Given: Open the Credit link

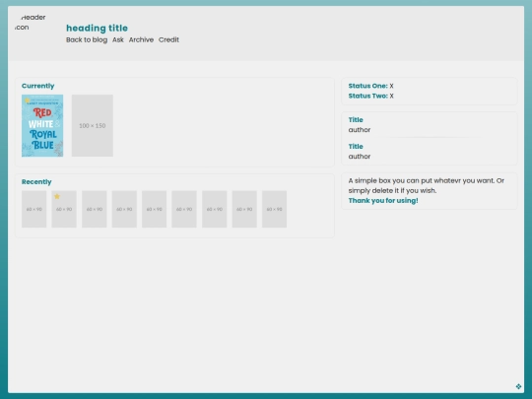Looking at the screenshot, I should point(168,39).
